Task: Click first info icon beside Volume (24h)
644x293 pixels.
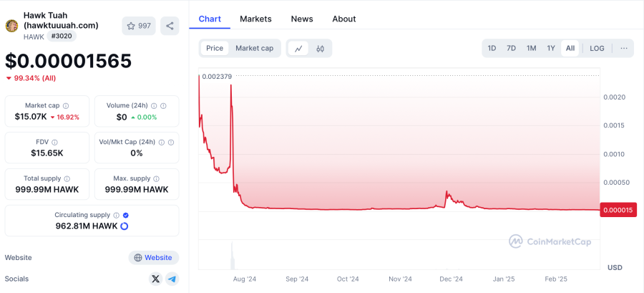Action: (x=154, y=105)
